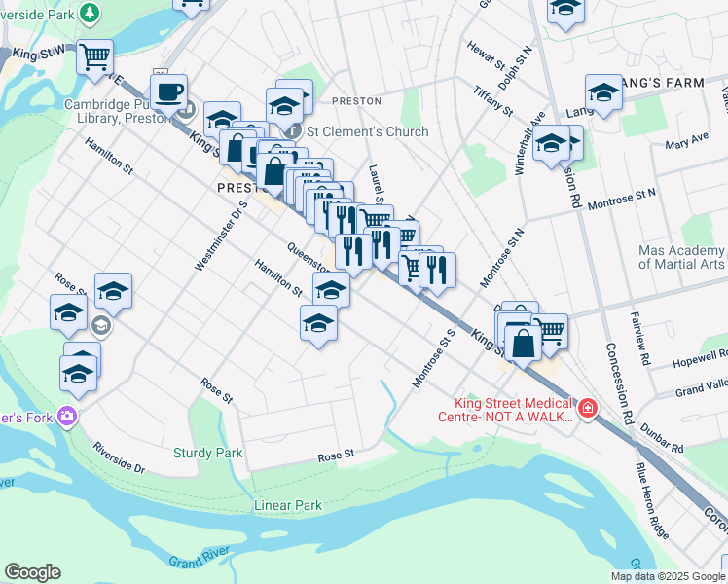Open the Google logo link
Image resolution: width=728 pixels, height=584 pixels.
point(32,572)
